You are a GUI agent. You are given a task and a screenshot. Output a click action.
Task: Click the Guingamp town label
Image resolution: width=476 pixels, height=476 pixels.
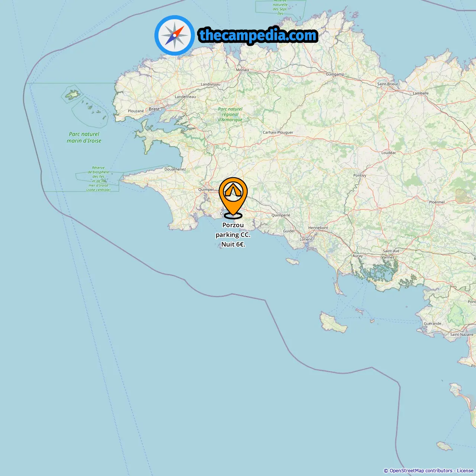335,74
